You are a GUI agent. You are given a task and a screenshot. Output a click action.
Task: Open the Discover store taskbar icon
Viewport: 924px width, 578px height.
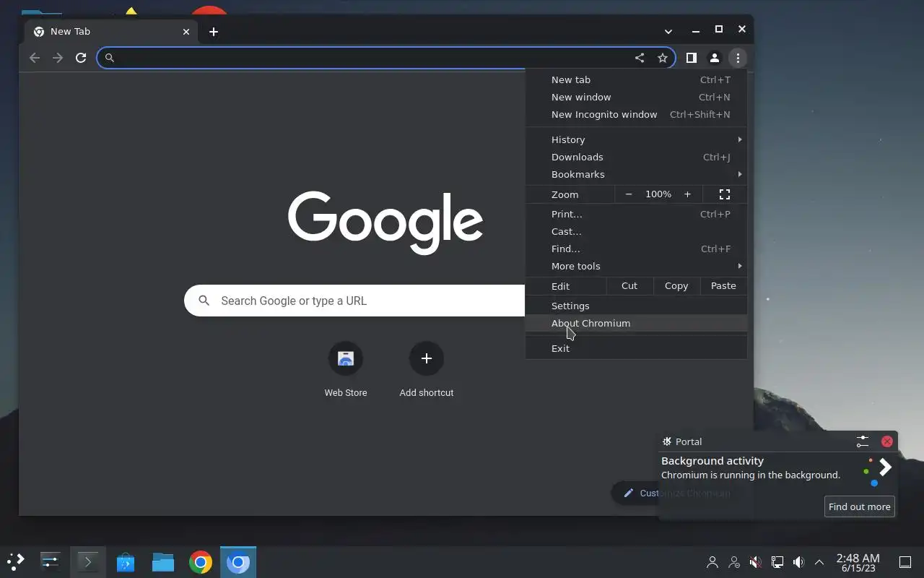[126, 561]
